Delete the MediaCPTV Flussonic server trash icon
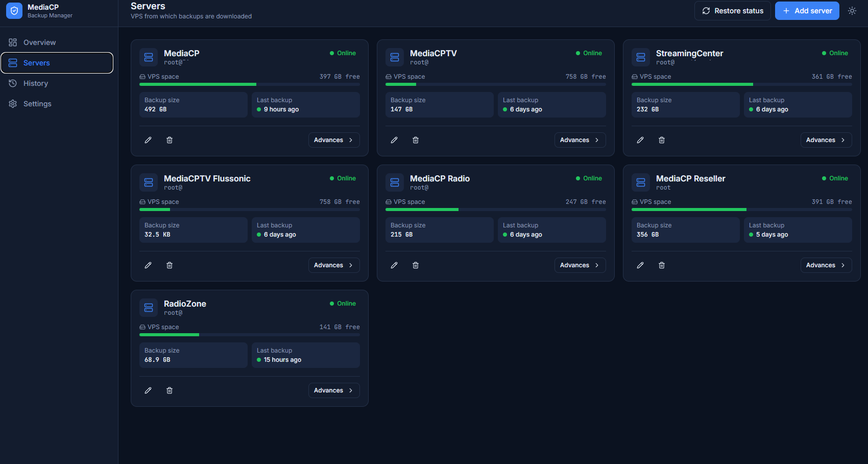 pyautogui.click(x=170, y=265)
